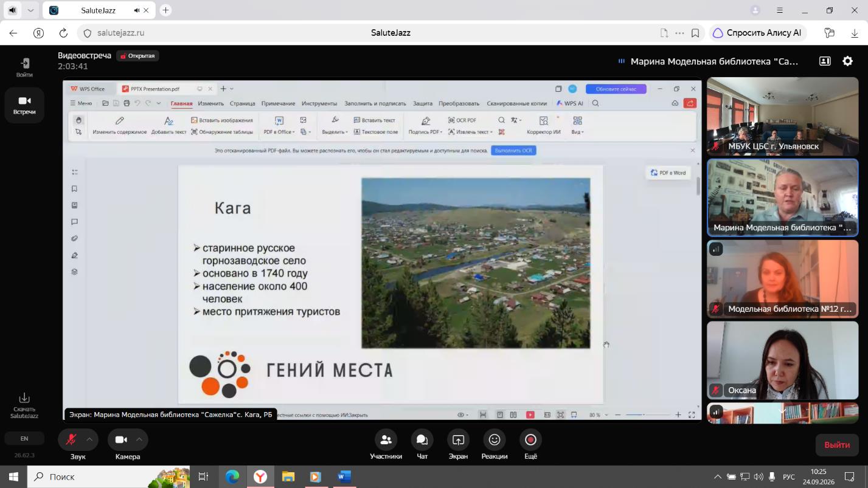This screenshot has width=868, height=488.
Task: Mute the SaluteJazz browser tab audio
Action: 137,10
